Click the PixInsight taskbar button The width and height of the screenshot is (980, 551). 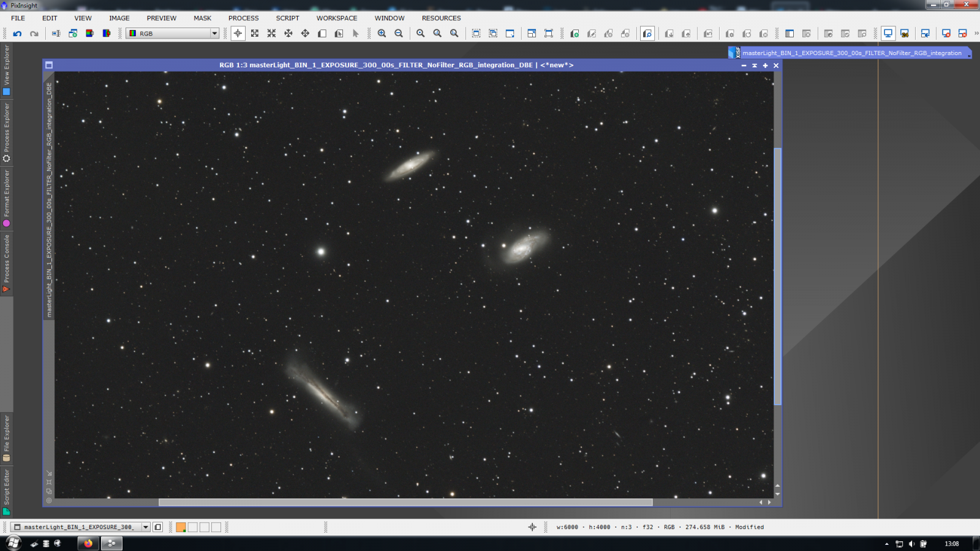111,543
